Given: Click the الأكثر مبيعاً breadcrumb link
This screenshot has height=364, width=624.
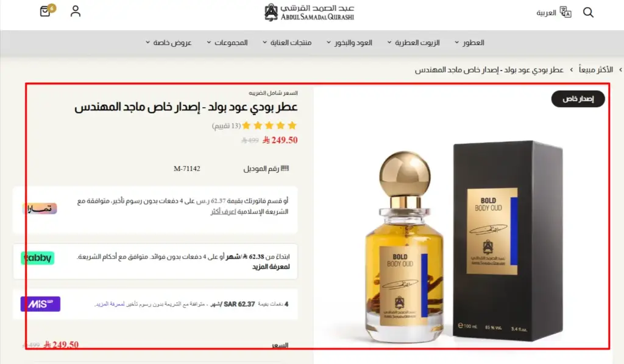Looking at the screenshot, I should point(596,69).
